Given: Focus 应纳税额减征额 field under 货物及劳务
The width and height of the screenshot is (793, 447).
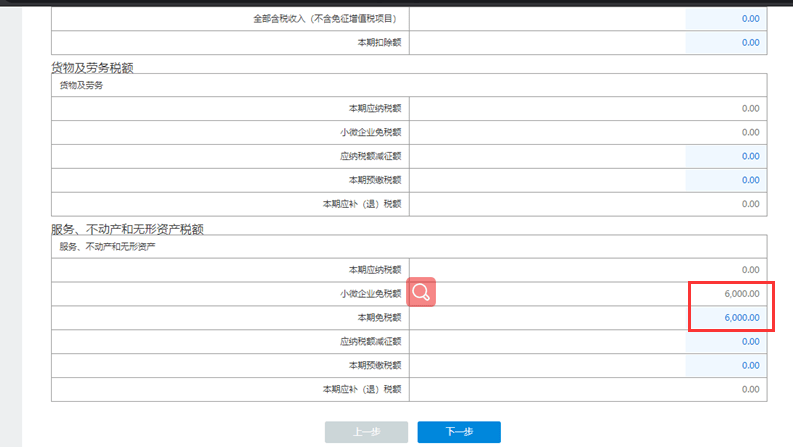Looking at the screenshot, I should point(725,156).
